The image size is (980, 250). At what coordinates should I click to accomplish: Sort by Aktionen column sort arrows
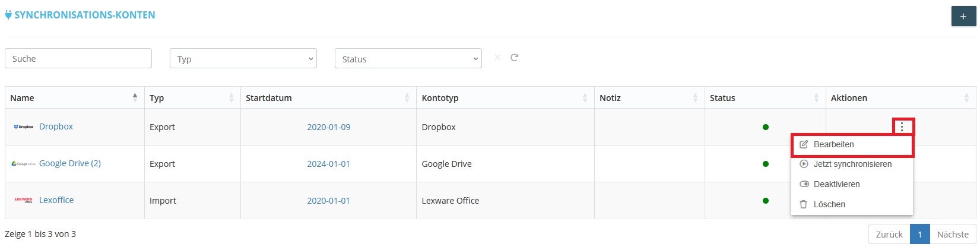click(967, 98)
